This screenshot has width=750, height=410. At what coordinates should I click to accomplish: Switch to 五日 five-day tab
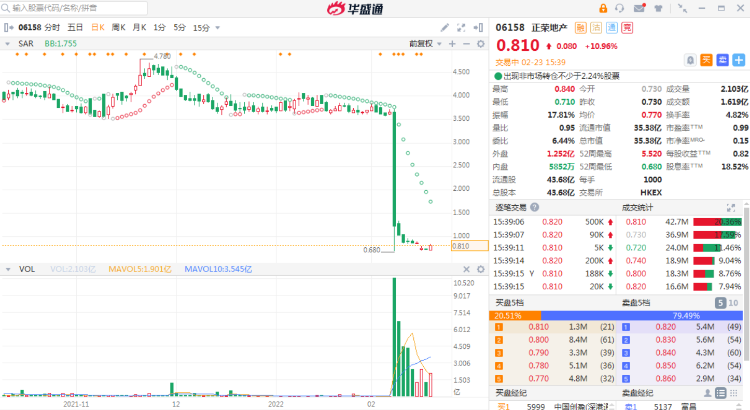pos(75,28)
